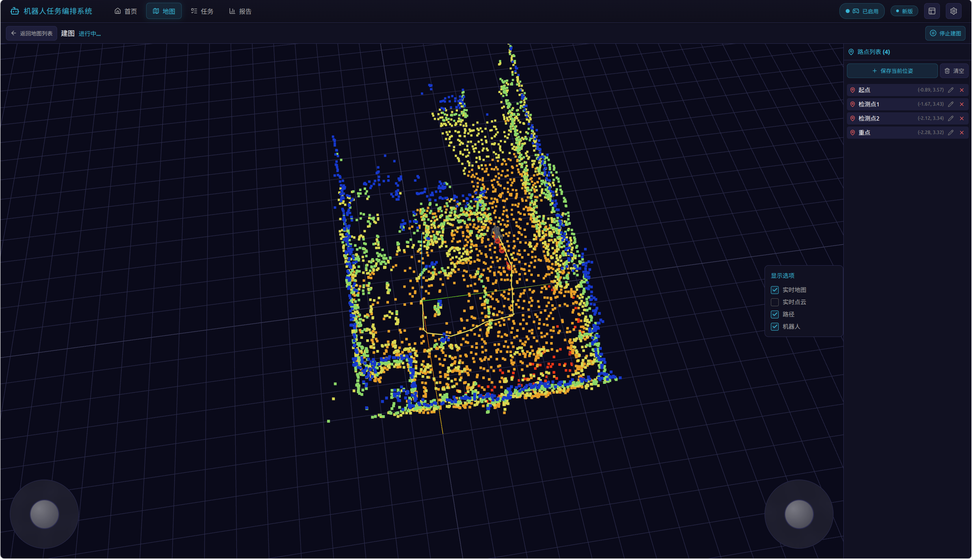Edit the 起点 waypoint pencil icon
The height and width of the screenshot is (560, 973).
point(951,90)
